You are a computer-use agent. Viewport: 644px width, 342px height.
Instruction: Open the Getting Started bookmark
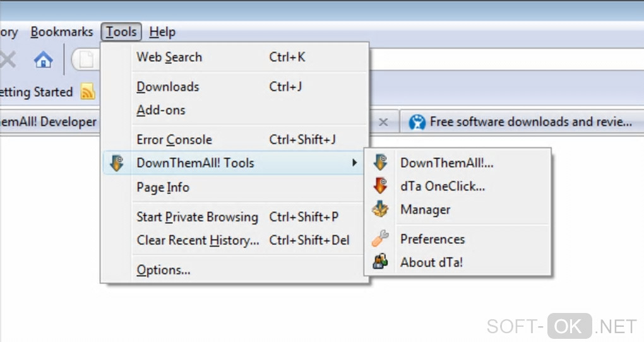point(36,91)
